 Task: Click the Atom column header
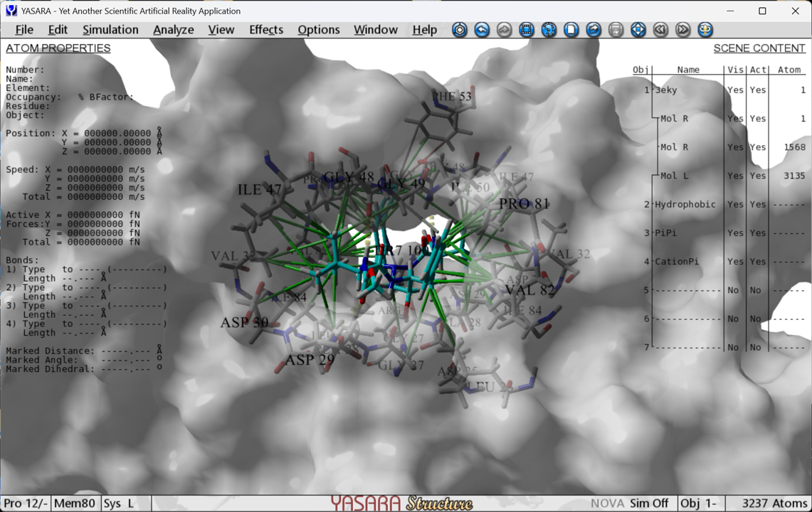(x=789, y=70)
